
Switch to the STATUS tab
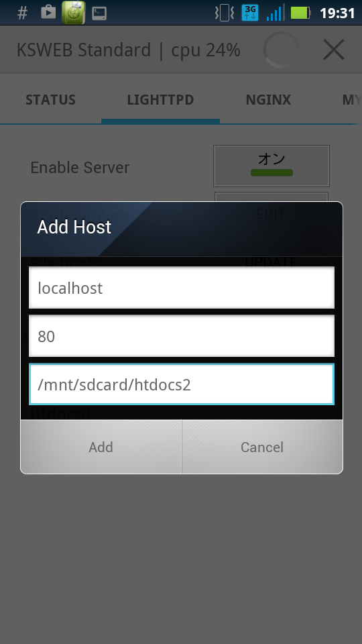[50, 100]
